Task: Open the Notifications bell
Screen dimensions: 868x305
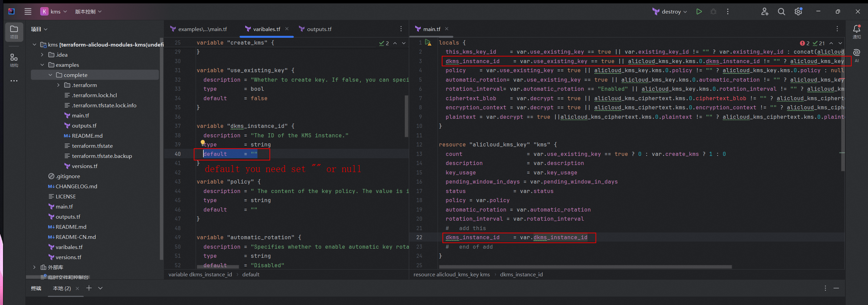Action: tap(857, 32)
